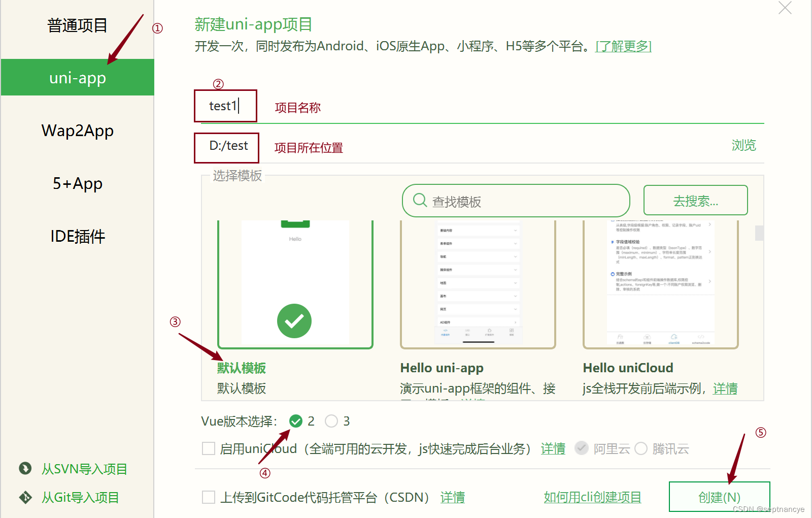
Task: Click the SVN import icon
Action: tap(25, 468)
